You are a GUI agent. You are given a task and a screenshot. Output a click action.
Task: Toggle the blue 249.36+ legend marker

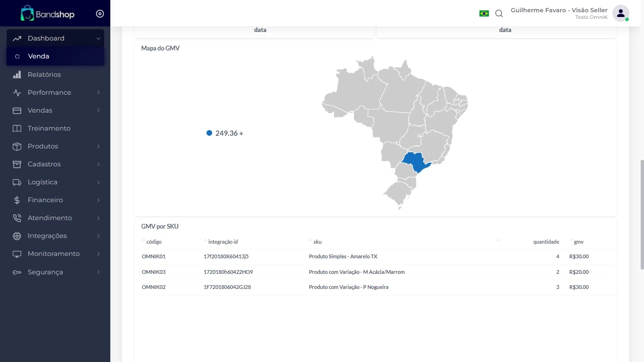(x=209, y=133)
